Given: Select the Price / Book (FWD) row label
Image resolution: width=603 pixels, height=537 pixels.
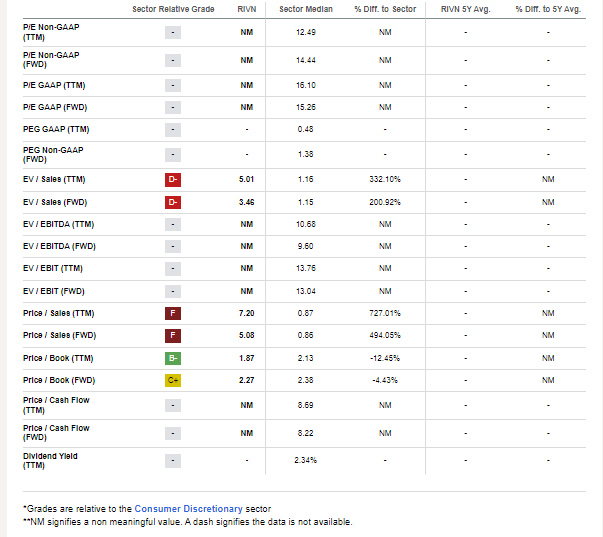Looking at the screenshot, I should [59, 380].
